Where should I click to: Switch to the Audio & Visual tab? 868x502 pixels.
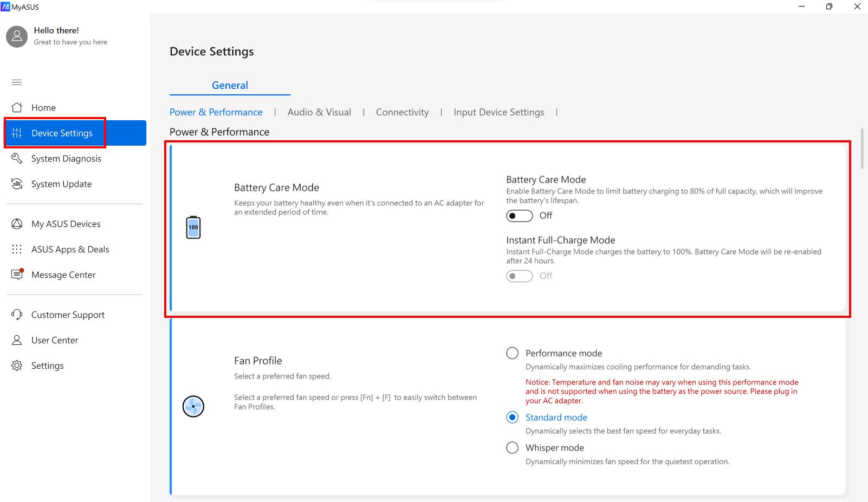[x=319, y=112]
